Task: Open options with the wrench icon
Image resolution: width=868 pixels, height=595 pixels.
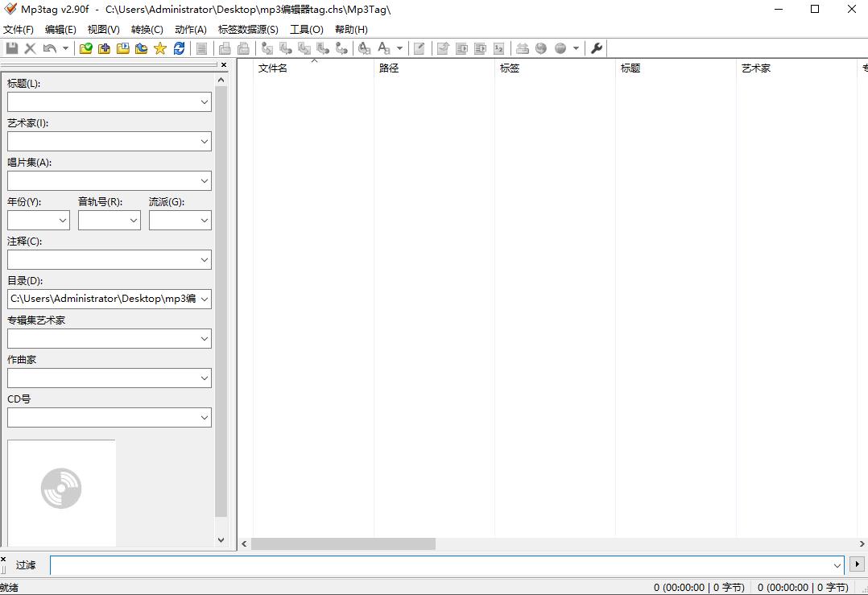Action: coord(597,48)
